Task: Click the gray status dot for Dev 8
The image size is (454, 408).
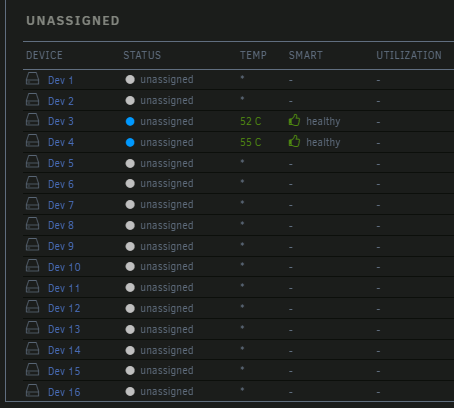Action: click(x=130, y=226)
